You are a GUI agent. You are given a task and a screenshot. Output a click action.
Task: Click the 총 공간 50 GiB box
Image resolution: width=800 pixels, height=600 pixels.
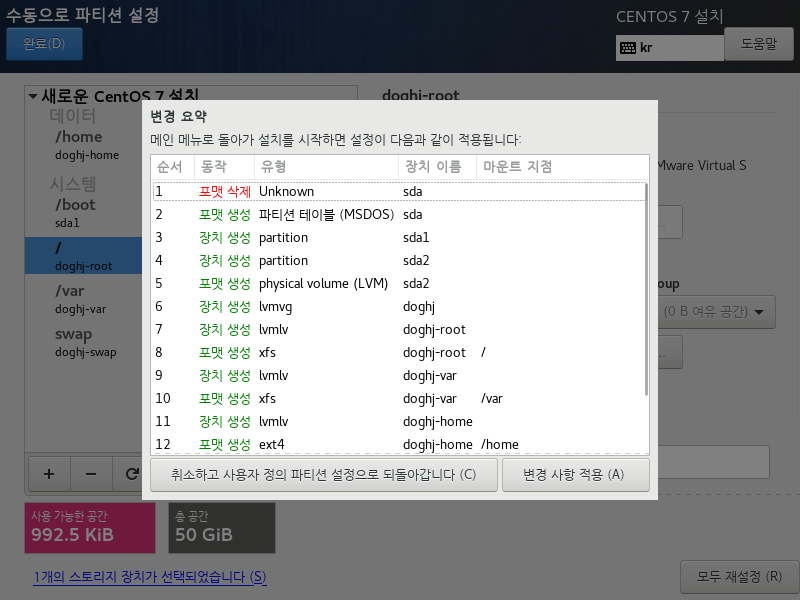pos(222,528)
